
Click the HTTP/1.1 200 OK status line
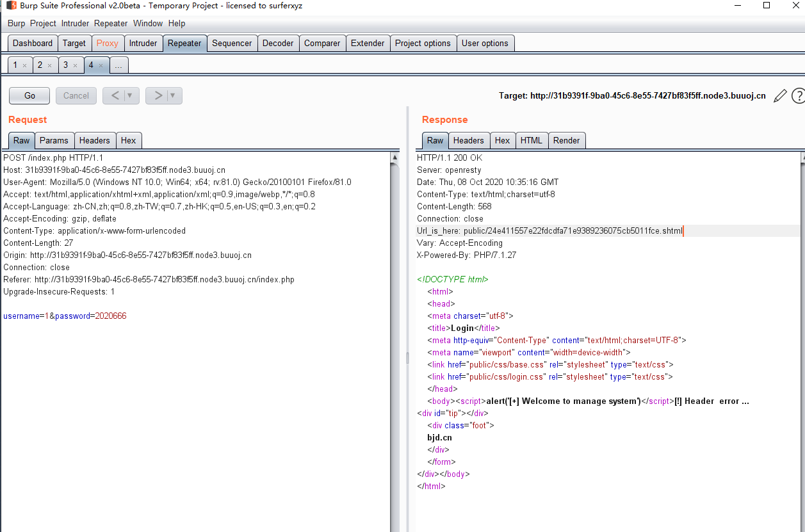pos(450,158)
